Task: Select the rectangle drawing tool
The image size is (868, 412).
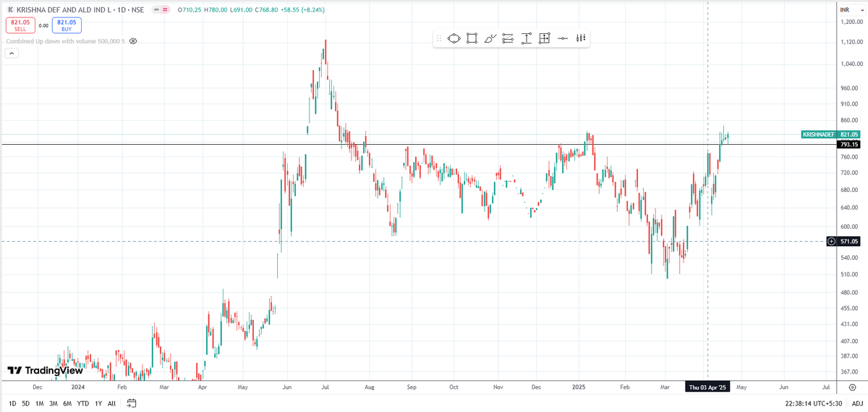Action: [472, 38]
